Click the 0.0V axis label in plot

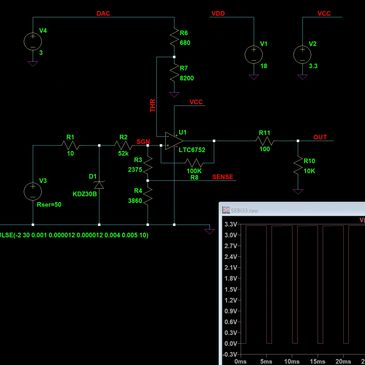pyautogui.click(x=230, y=344)
